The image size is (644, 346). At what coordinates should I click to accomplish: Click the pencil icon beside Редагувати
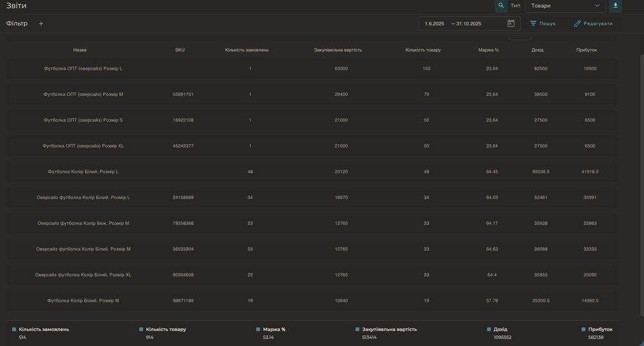point(577,23)
